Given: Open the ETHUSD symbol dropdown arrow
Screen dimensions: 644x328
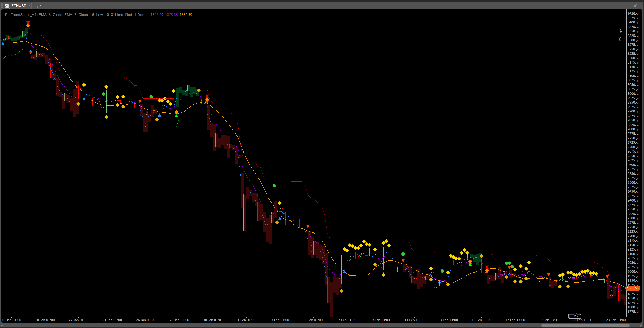Looking at the screenshot, I should [x=29, y=5].
